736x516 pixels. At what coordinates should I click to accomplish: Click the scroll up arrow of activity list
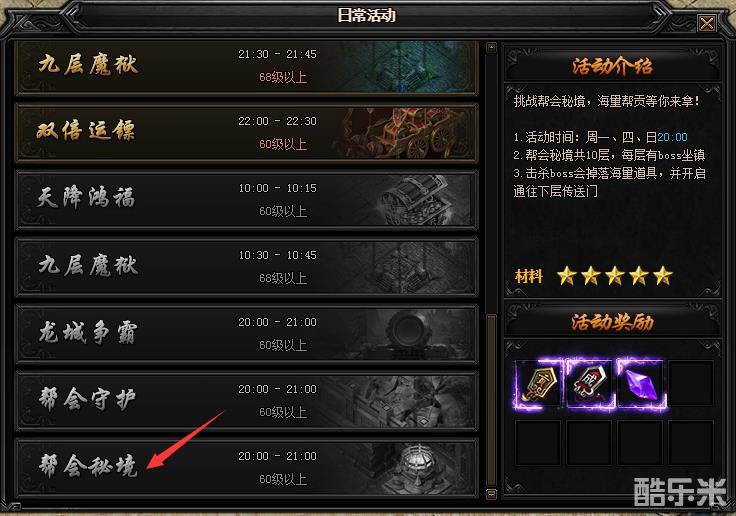[x=491, y=47]
